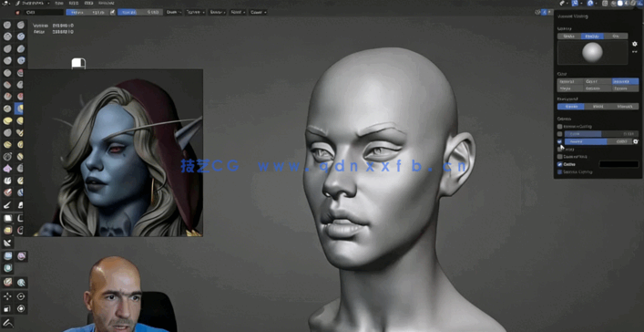Uncheck the Outline checkbox
This screenshot has width=644, height=332.
tap(560, 164)
